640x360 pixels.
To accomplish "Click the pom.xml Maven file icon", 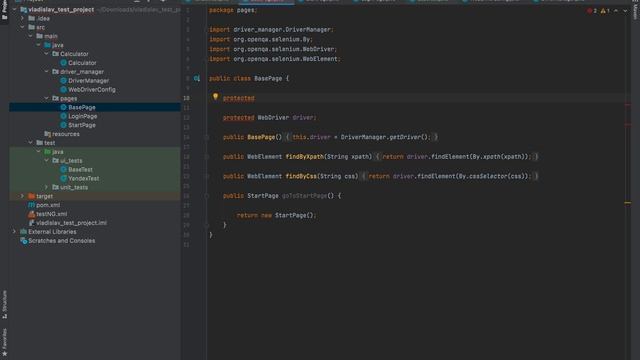I will [31, 205].
